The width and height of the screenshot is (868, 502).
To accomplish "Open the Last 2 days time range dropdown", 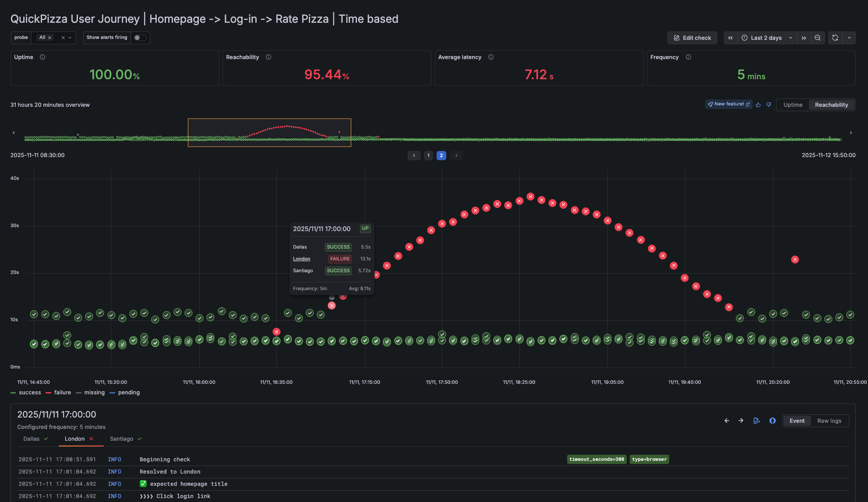I will coord(767,38).
